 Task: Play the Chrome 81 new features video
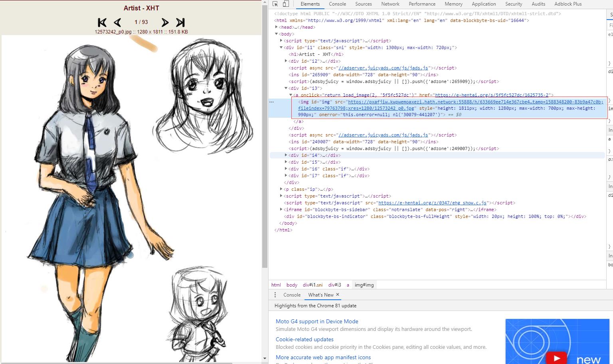point(556,358)
